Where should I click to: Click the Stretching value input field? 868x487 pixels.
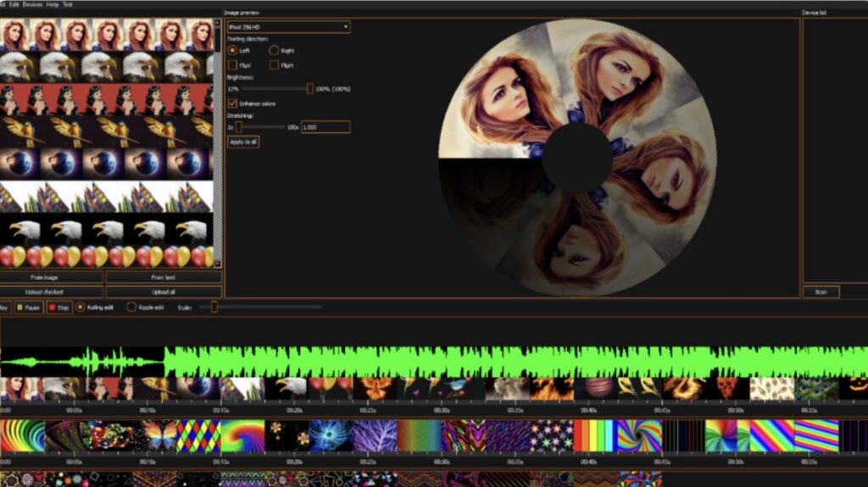(x=325, y=126)
